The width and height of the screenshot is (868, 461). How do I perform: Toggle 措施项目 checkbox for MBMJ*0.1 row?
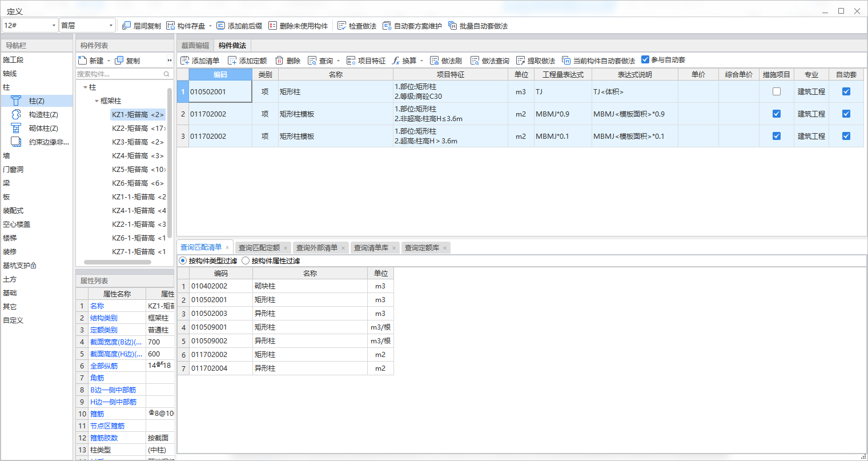[777, 136]
